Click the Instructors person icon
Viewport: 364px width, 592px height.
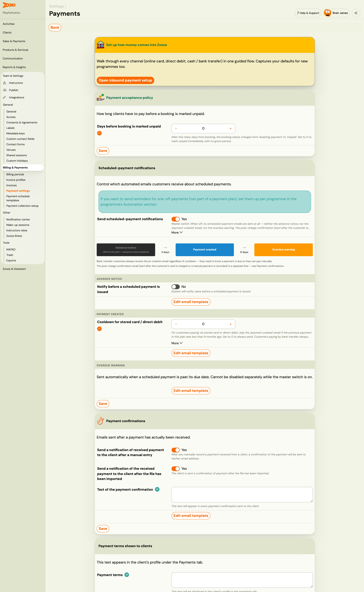coord(5,83)
